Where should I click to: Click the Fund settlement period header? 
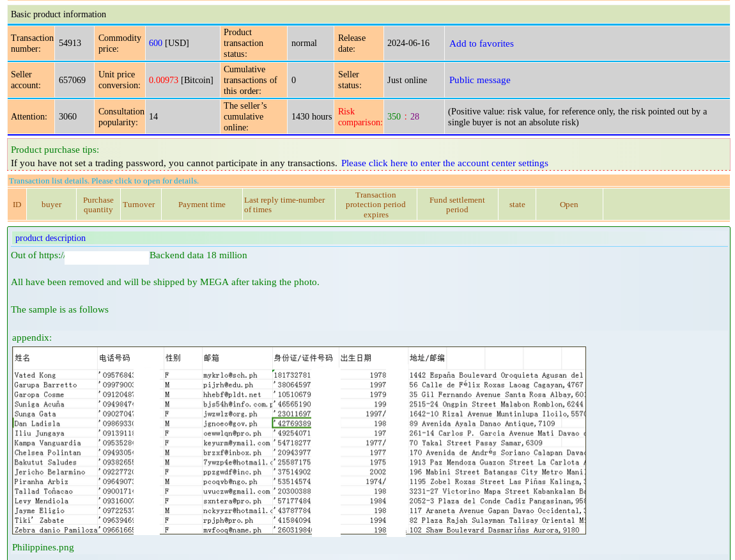(457, 204)
